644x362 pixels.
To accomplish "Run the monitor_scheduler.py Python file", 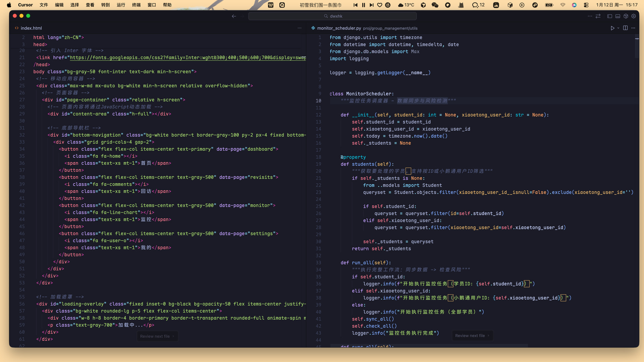I will click(x=612, y=28).
